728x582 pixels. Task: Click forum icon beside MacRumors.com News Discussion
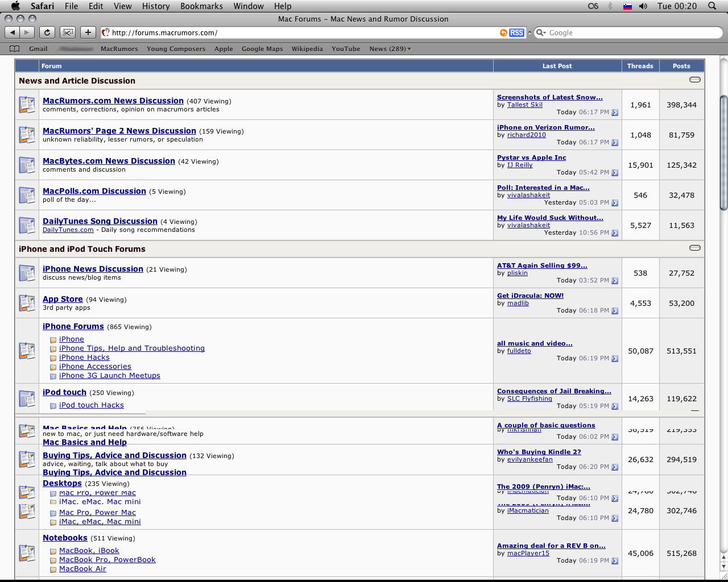click(27, 105)
